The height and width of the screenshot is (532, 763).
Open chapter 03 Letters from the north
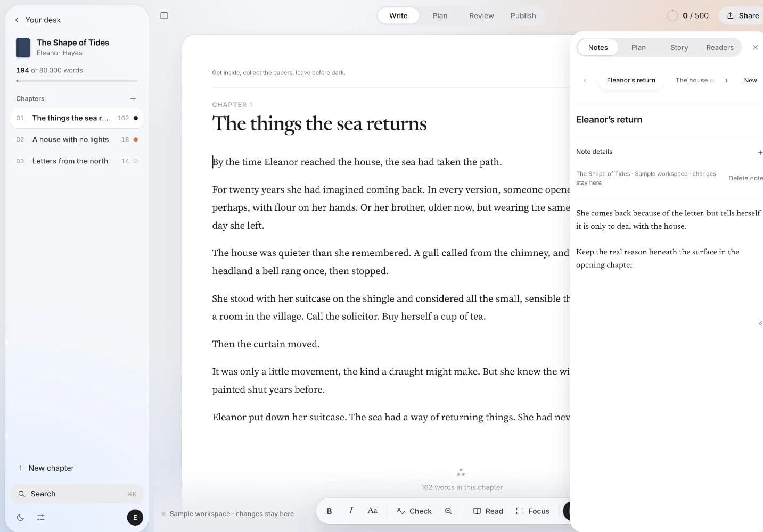(x=77, y=161)
